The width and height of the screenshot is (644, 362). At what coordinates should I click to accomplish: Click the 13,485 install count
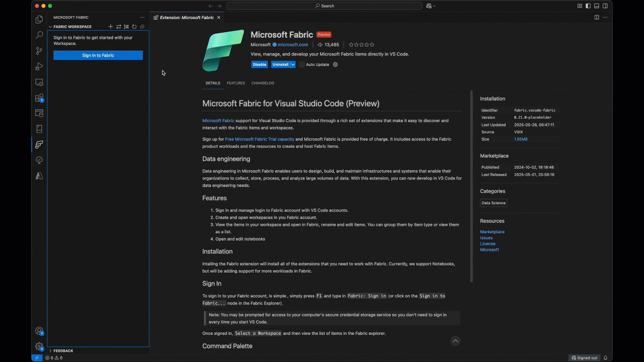[x=328, y=45]
